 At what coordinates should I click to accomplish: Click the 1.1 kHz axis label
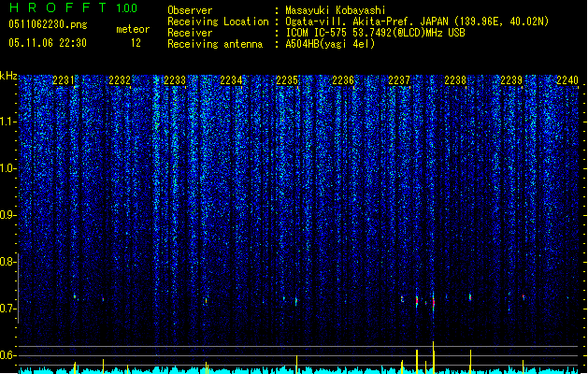8,122
